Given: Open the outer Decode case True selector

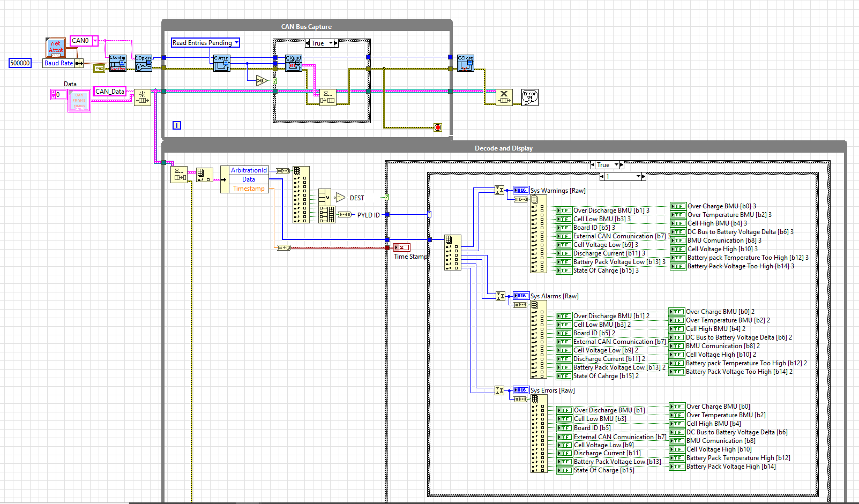Looking at the screenshot, I should click(x=616, y=165).
